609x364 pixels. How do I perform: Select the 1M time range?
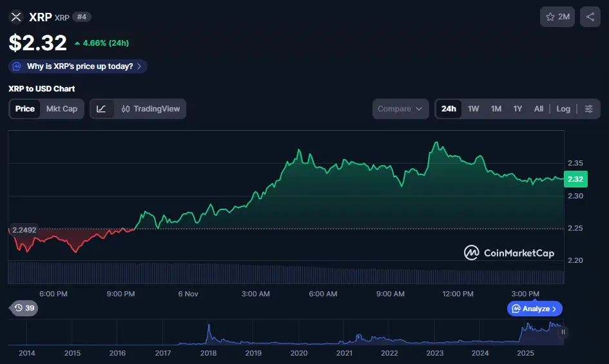(496, 109)
